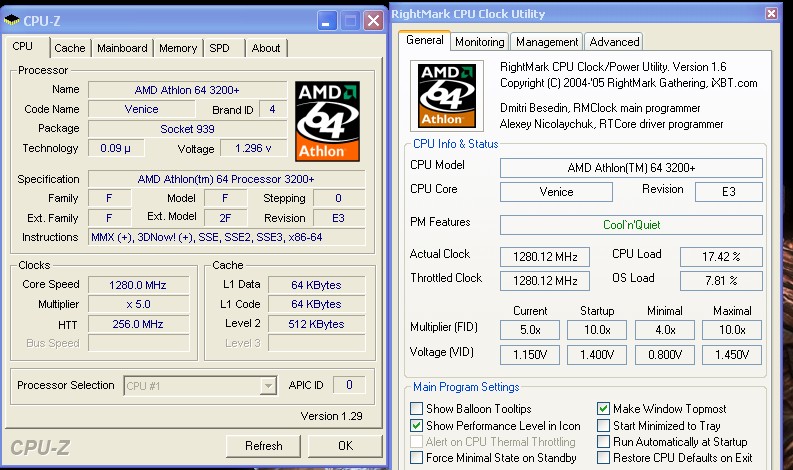Click the CPU Model field in RightMark
The height and width of the screenshot is (470, 793).
tap(631, 168)
